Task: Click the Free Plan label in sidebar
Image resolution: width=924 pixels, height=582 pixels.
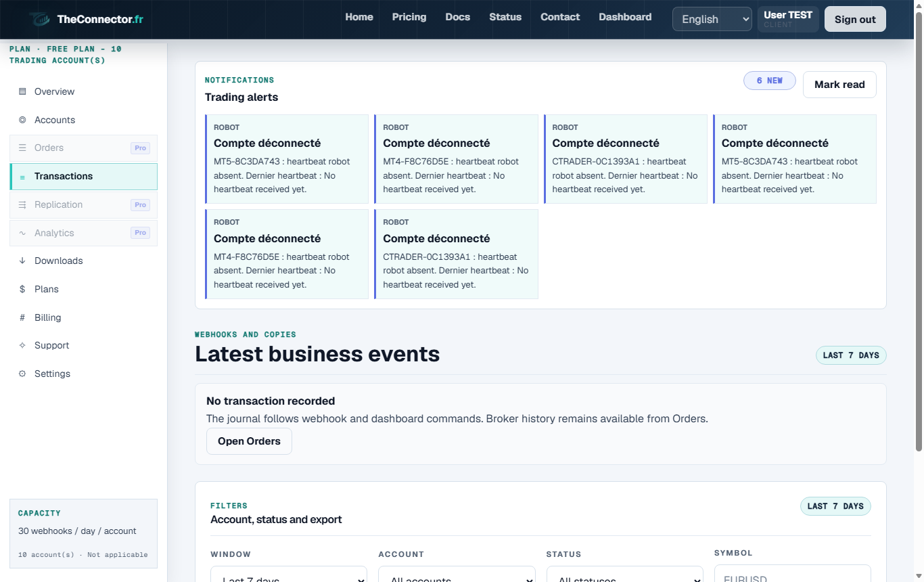Action: click(x=66, y=55)
